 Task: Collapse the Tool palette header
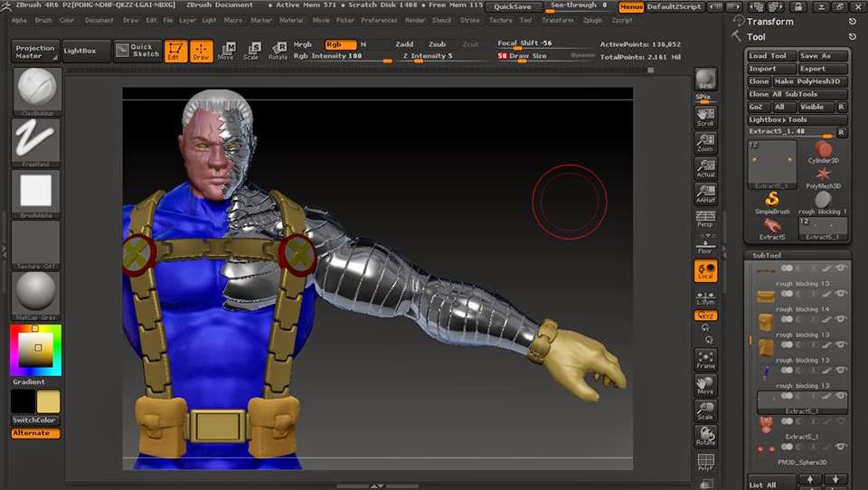click(756, 37)
